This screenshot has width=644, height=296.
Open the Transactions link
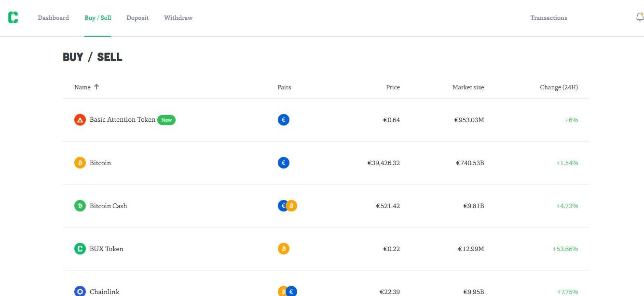click(x=549, y=18)
